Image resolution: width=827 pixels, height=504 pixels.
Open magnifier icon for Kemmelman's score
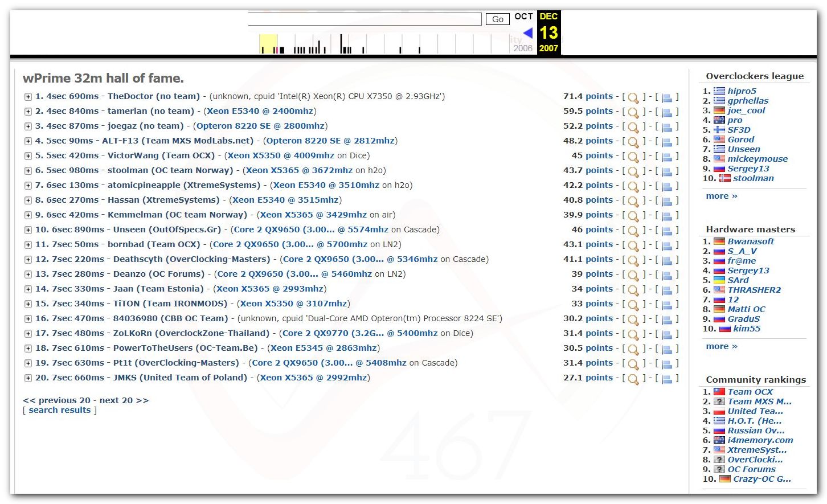tap(633, 216)
